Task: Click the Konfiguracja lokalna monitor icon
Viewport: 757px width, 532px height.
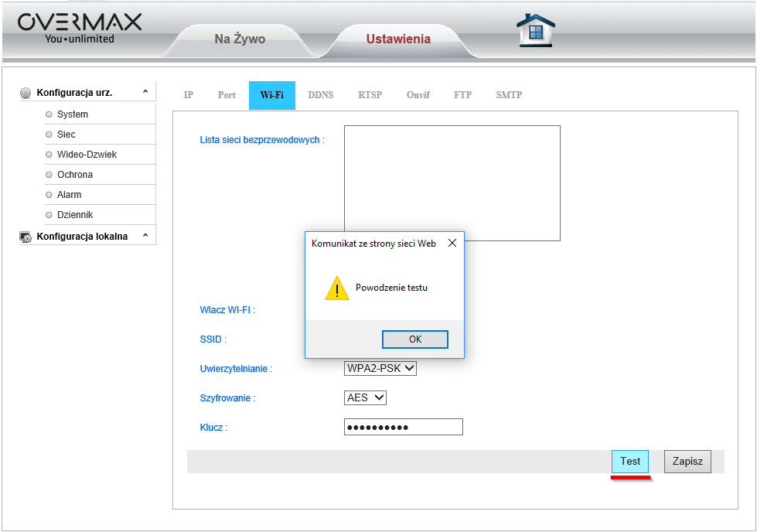Action: [26, 237]
